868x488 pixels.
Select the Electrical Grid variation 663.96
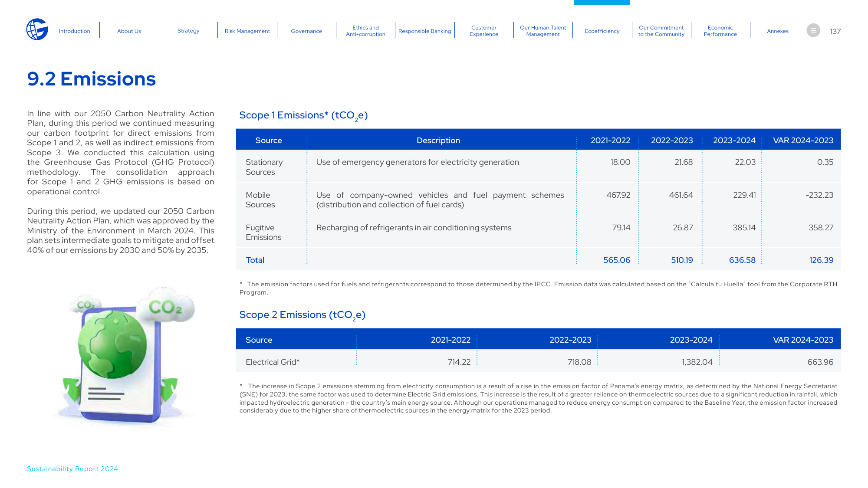820,362
